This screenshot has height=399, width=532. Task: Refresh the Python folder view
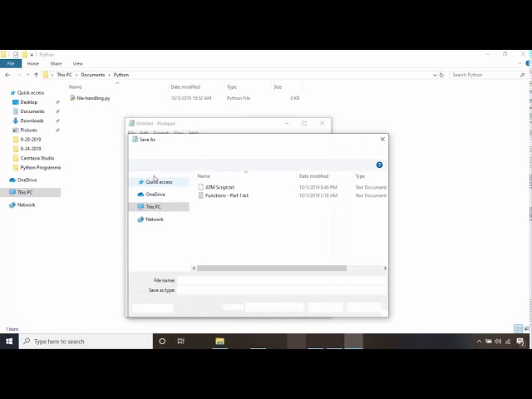(x=441, y=75)
